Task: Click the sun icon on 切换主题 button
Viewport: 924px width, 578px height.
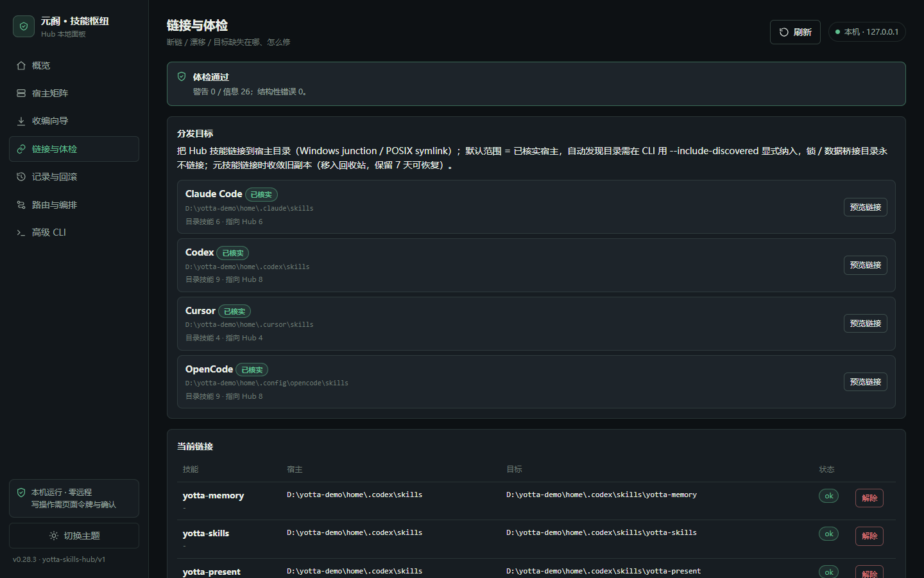Action: click(x=54, y=536)
